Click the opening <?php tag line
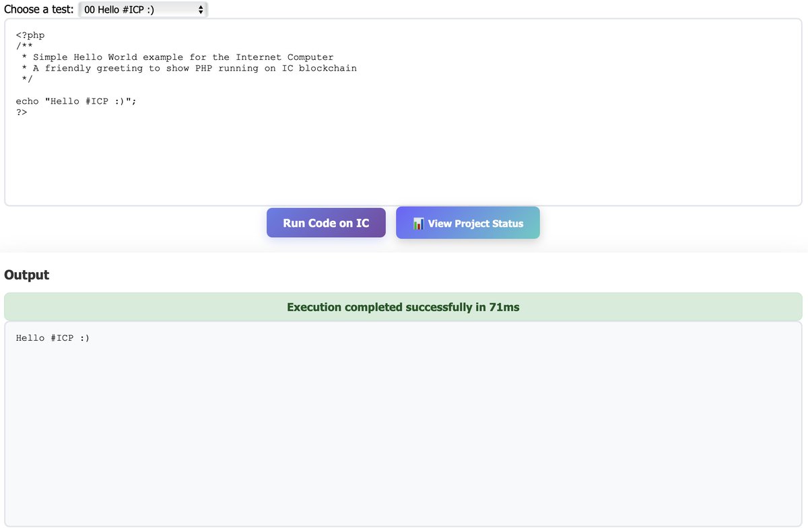This screenshot has width=808, height=532. pos(30,36)
